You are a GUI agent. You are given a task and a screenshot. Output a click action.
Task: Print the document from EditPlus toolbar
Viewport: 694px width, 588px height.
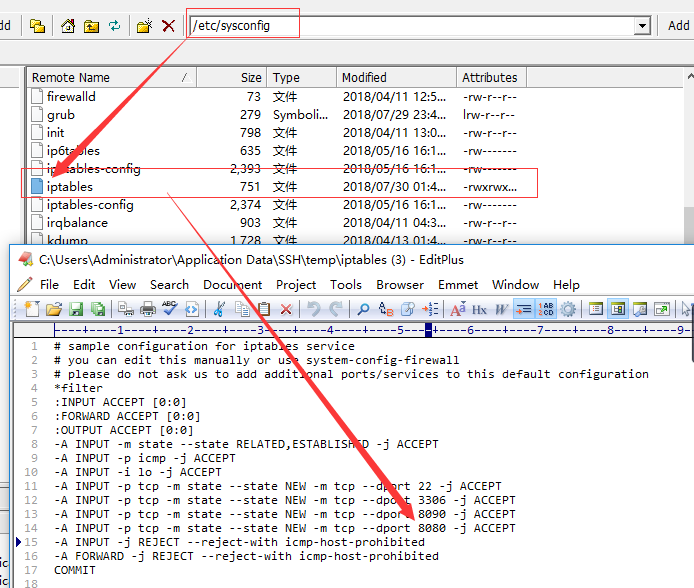point(148,309)
